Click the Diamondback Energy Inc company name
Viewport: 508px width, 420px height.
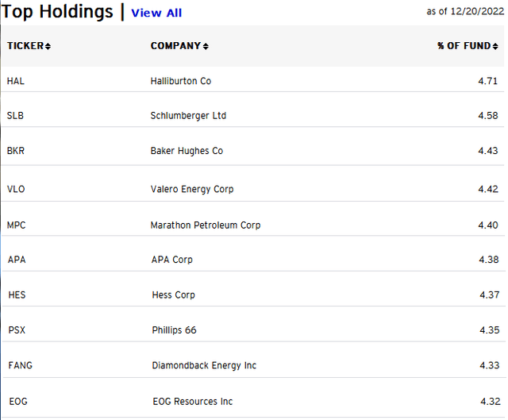click(204, 365)
